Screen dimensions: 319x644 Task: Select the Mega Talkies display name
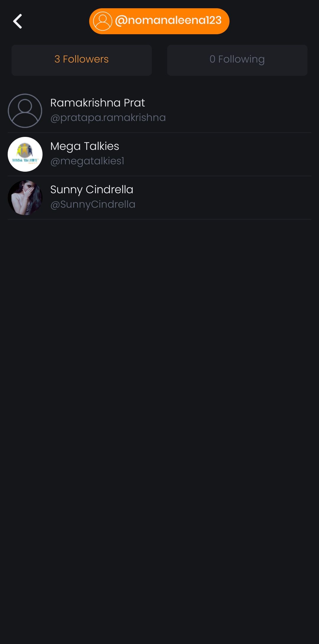pyautogui.click(x=85, y=146)
